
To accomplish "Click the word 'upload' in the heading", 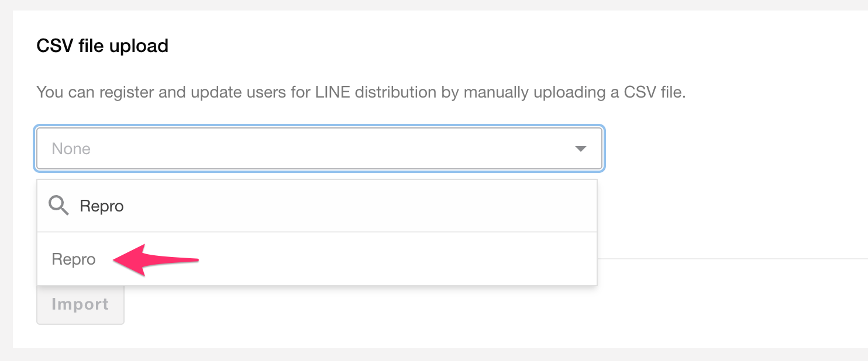I will [x=140, y=46].
